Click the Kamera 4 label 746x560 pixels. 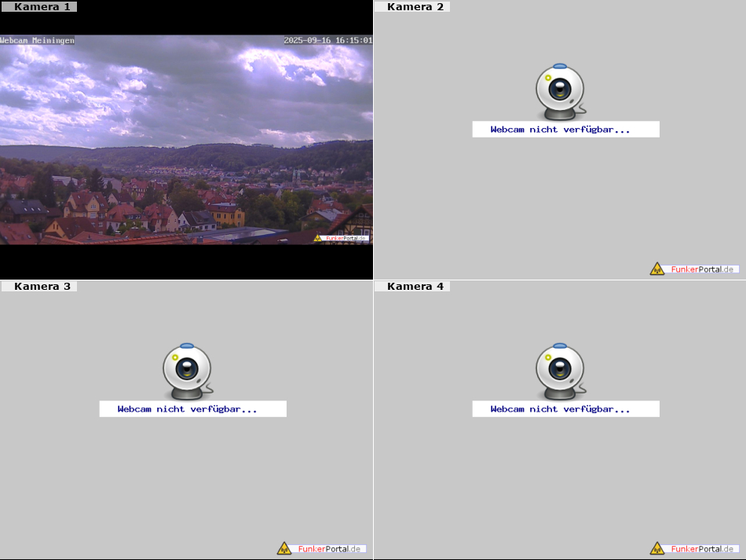[x=412, y=287]
